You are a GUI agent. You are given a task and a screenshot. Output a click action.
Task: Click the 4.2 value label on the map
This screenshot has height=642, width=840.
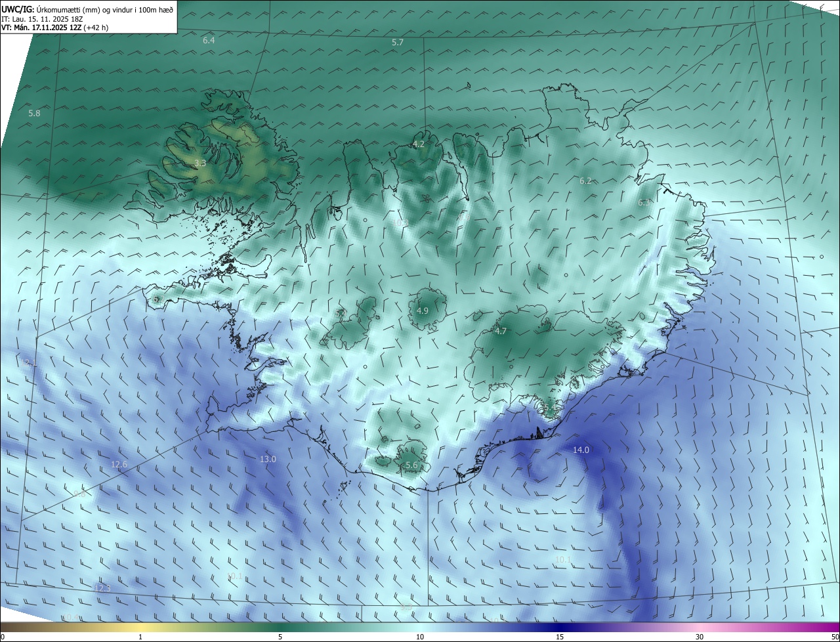point(418,144)
